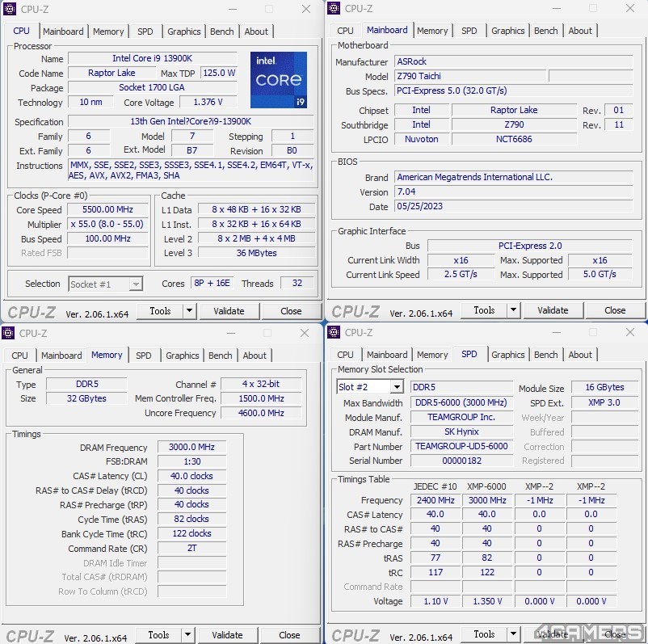Click the XMP-6000 voltage value "1.350 V"

click(487, 601)
